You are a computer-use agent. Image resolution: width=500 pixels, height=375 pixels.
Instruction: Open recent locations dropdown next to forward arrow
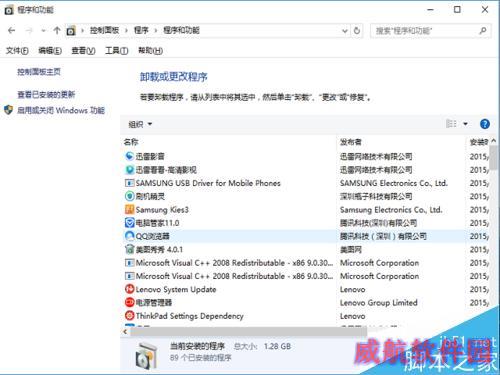point(43,31)
